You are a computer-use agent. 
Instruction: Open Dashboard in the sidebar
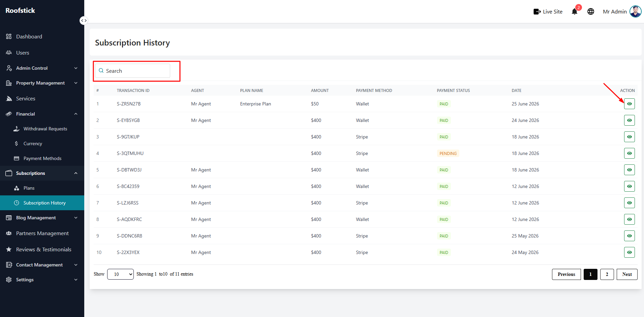[x=42, y=36]
